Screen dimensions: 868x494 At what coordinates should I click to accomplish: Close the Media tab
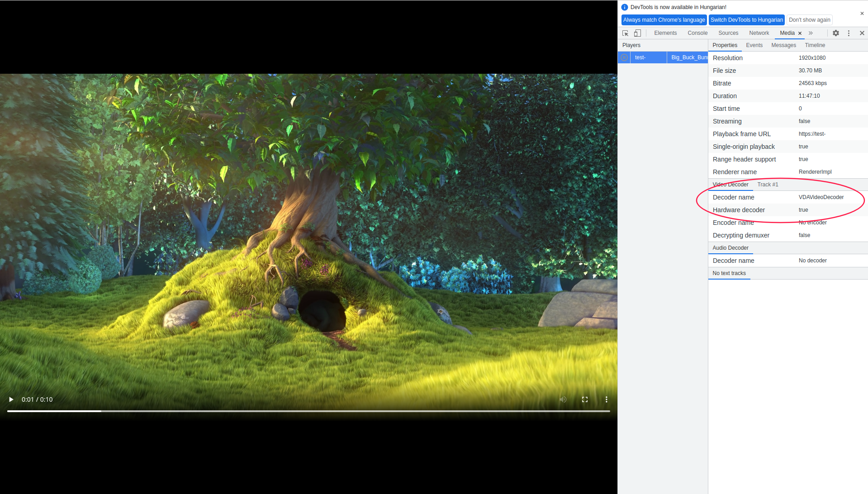(800, 33)
